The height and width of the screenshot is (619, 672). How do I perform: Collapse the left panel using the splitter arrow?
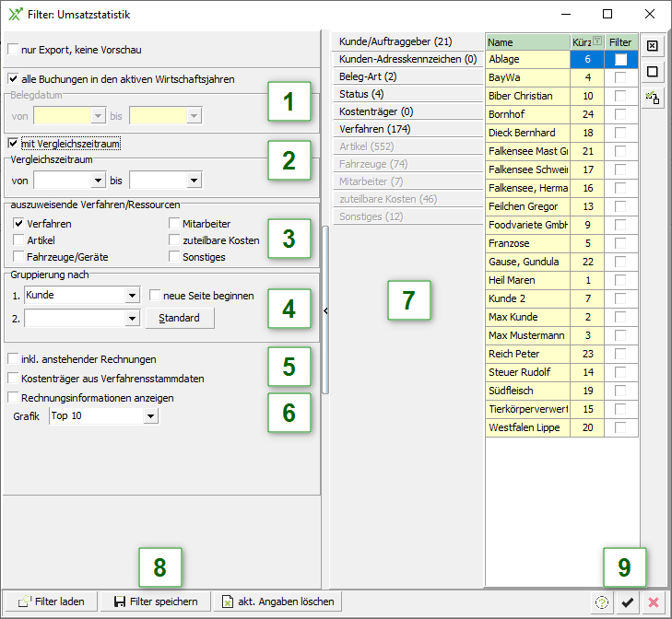pos(325,312)
